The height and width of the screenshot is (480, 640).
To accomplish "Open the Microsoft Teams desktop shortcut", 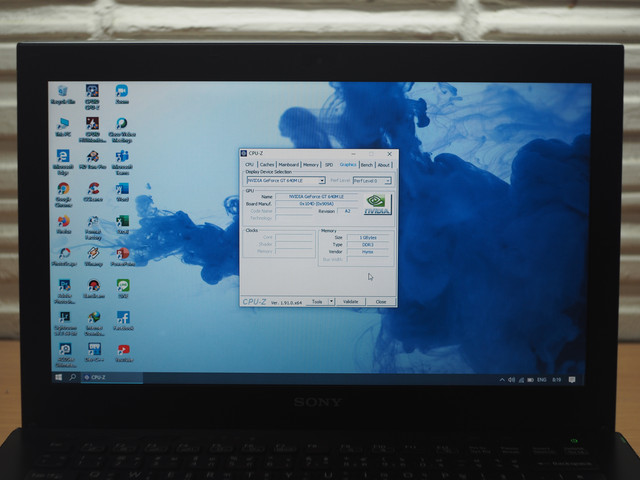I will (x=122, y=162).
